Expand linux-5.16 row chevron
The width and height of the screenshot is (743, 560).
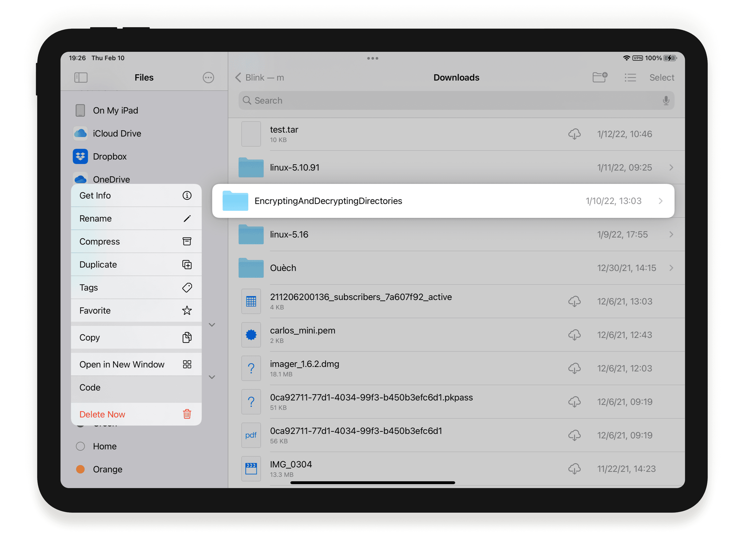pyautogui.click(x=671, y=234)
